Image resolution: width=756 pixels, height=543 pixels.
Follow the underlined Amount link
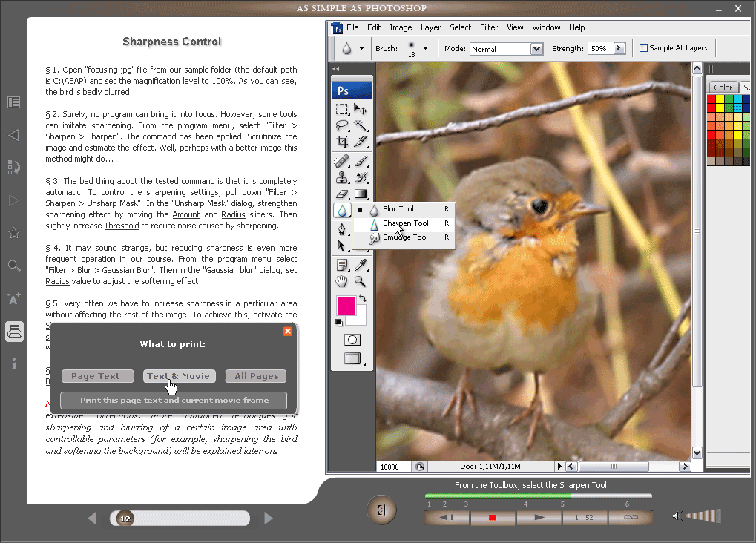(186, 214)
